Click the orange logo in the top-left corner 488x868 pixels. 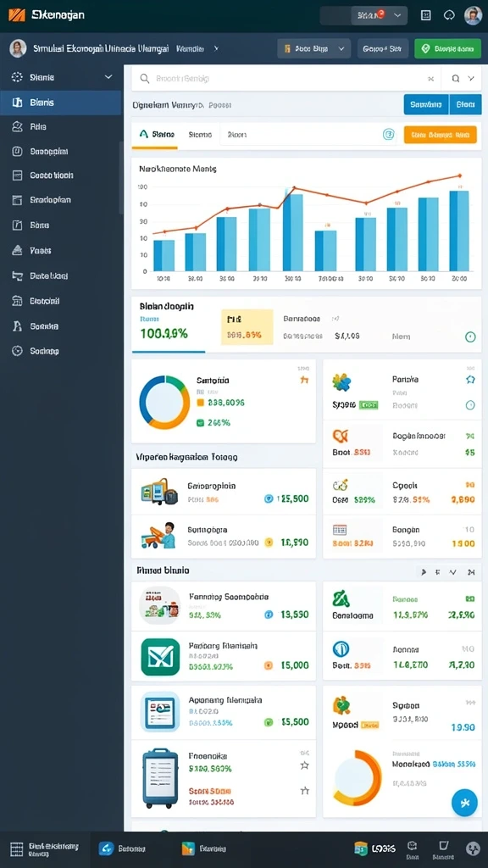click(x=17, y=15)
